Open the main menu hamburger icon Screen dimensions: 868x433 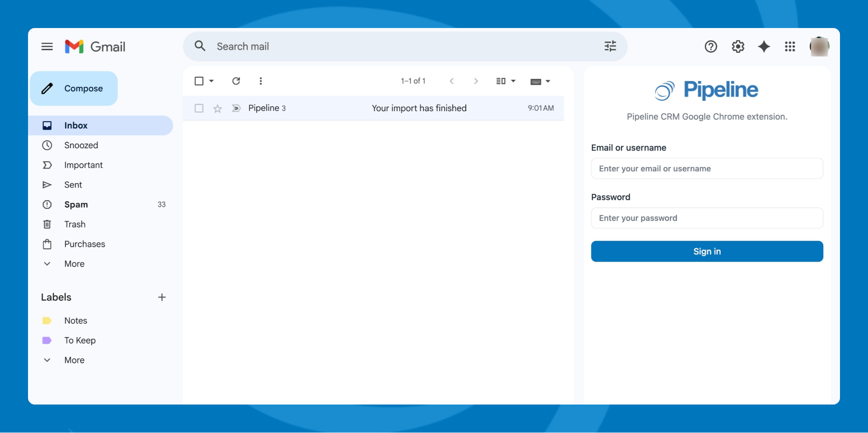pos(47,47)
